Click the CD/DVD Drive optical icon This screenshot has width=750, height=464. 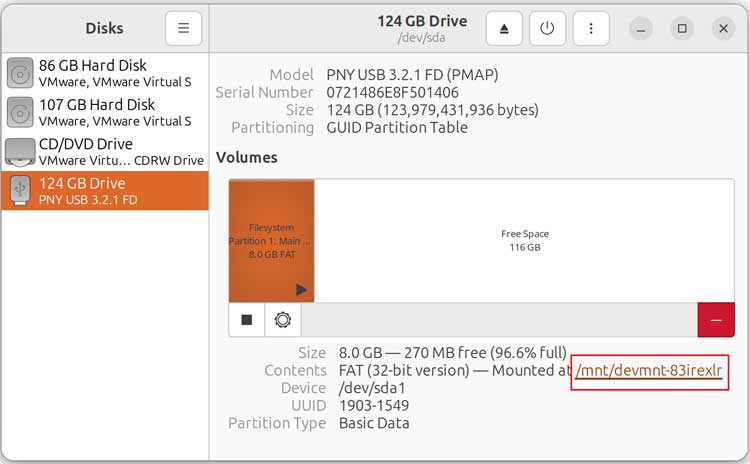pyautogui.click(x=20, y=152)
